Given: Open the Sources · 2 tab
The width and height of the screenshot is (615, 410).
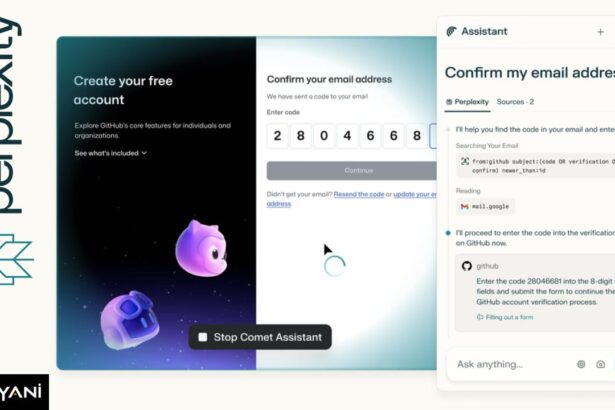Looking at the screenshot, I should point(515,102).
